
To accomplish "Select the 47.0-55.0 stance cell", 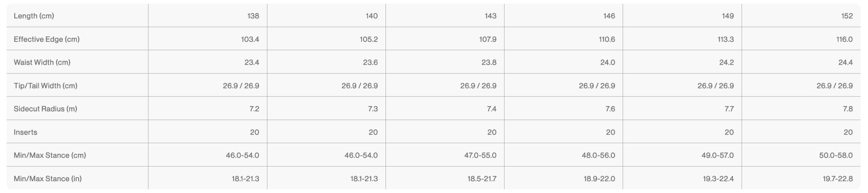I will [480, 155].
